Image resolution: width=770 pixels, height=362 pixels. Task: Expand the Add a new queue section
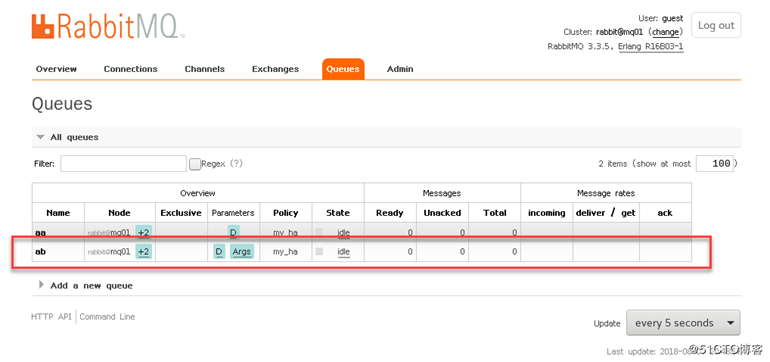pos(85,285)
